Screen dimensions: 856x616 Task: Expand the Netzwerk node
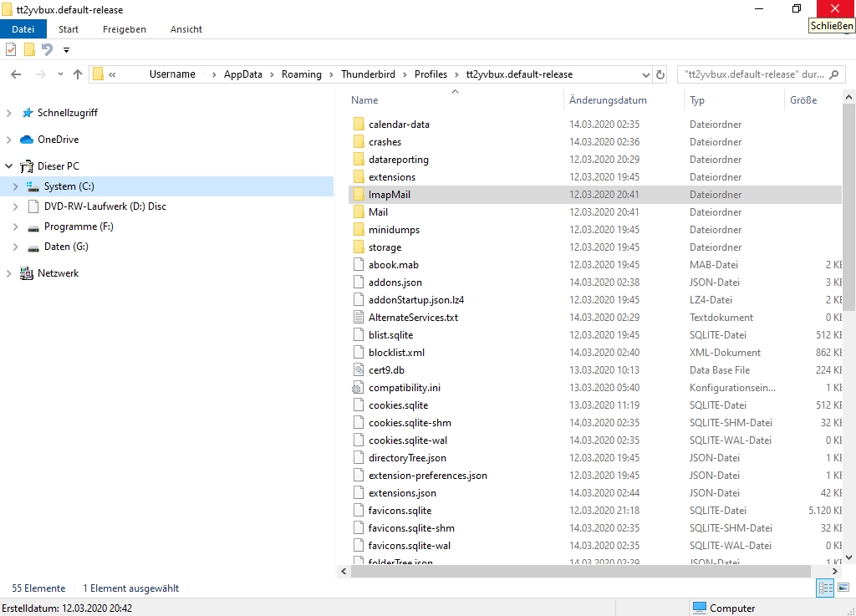pos(8,273)
